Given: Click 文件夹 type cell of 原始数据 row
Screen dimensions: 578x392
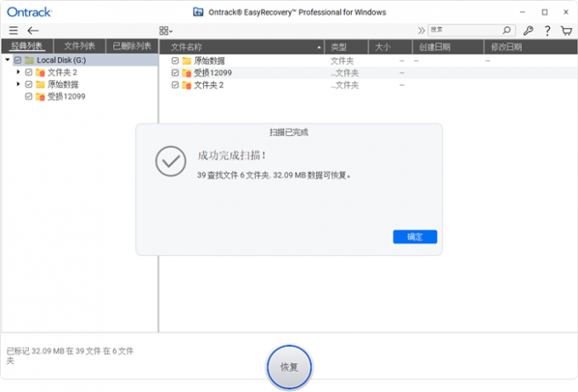Looking at the screenshot, I should 342,61.
